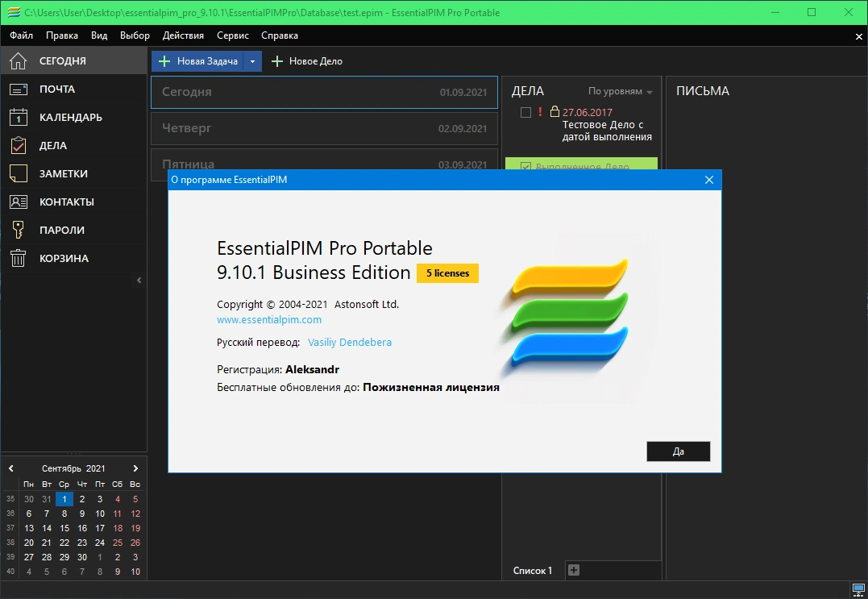
Task: Open the Notes icon (Заметки)
Action: point(18,174)
